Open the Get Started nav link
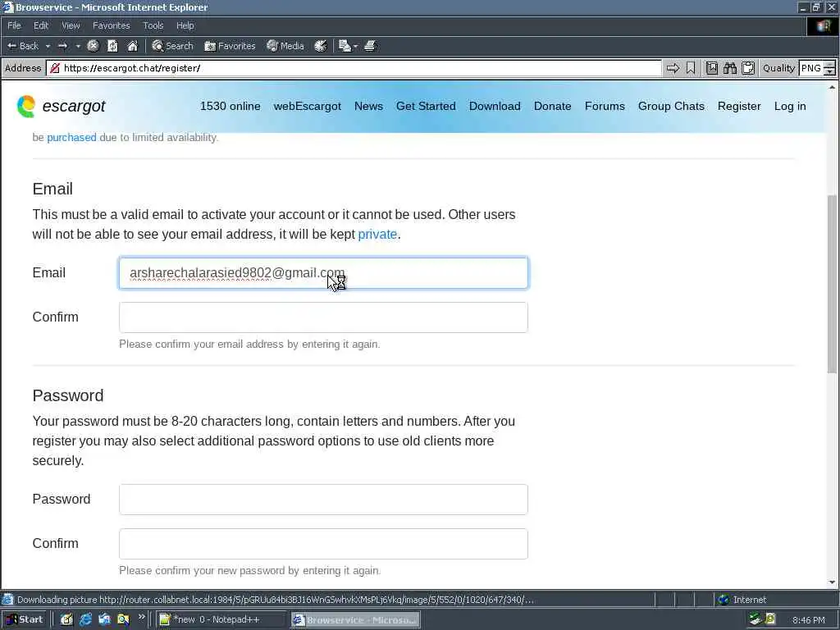 click(426, 106)
